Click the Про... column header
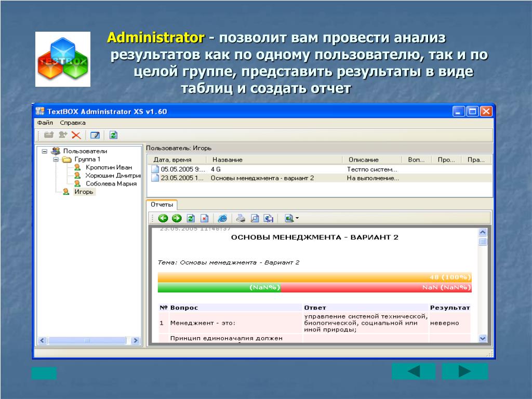532x399 pixels. (x=446, y=160)
